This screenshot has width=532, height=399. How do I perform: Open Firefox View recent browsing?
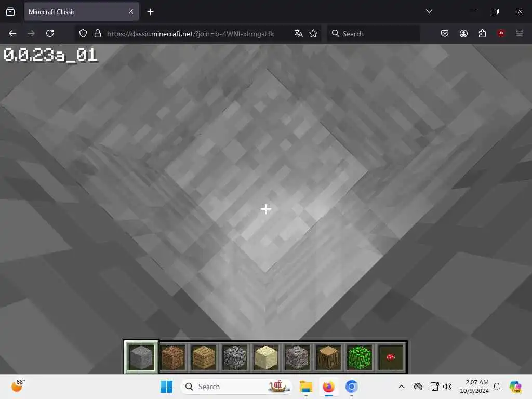(x=10, y=12)
